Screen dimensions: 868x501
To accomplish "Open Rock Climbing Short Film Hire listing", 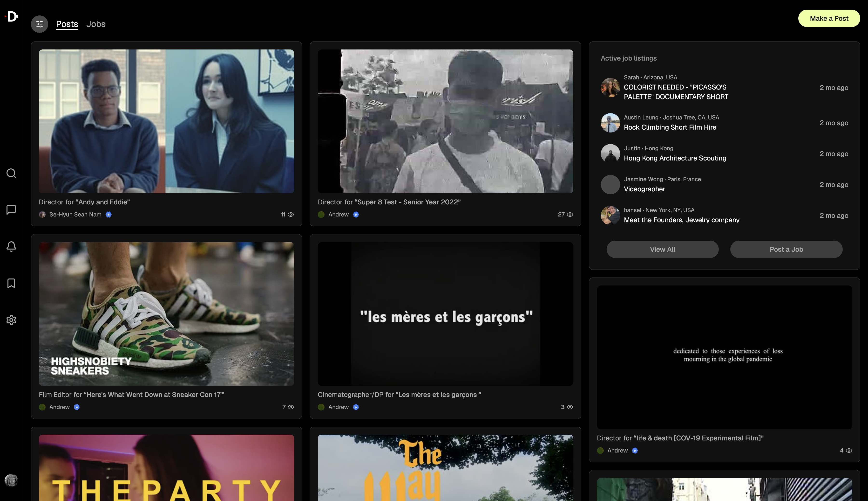I will [670, 127].
